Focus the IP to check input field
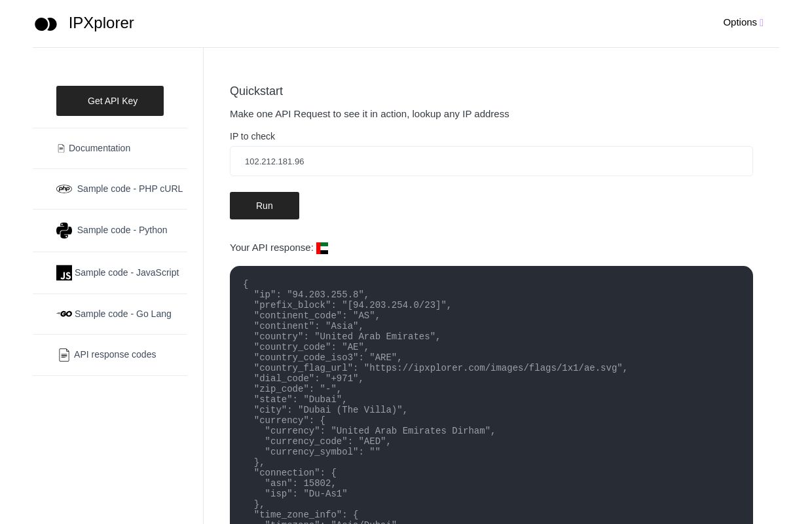 491,161
